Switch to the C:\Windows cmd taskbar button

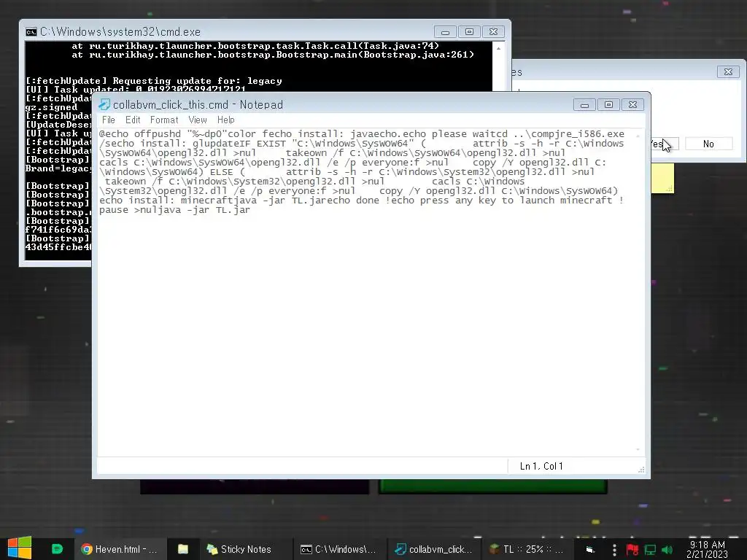click(x=338, y=549)
